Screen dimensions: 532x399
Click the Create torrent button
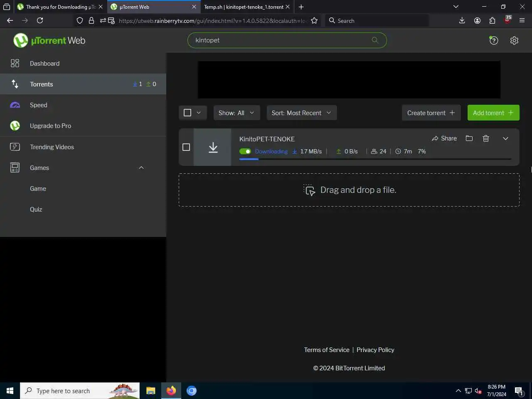click(431, 113)
